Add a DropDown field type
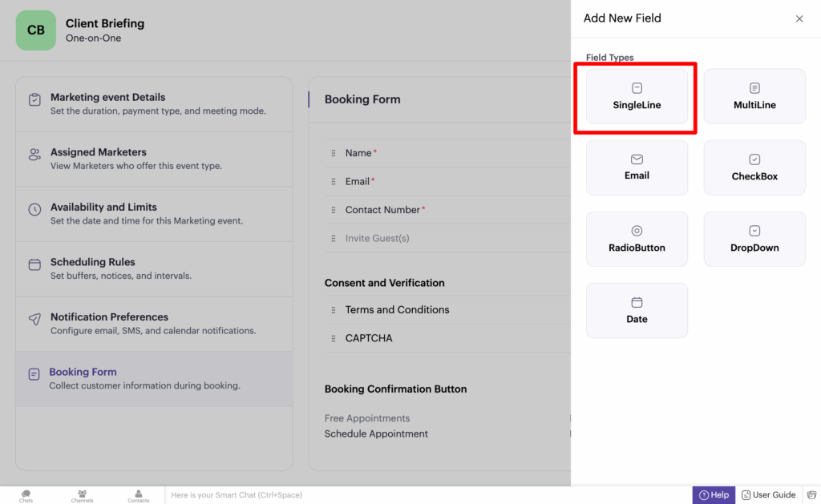 click(x=754, y=239)
